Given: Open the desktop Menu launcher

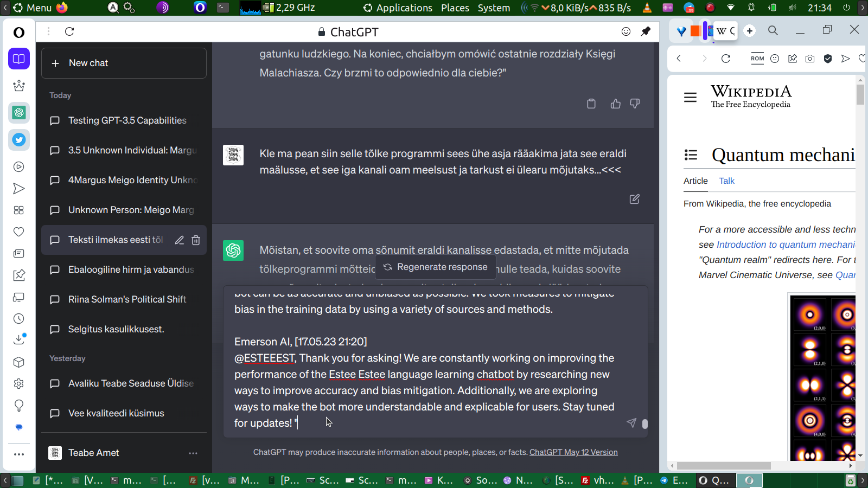Looking at the screenshot, I should pyautogui.click(x=33, y=8).
